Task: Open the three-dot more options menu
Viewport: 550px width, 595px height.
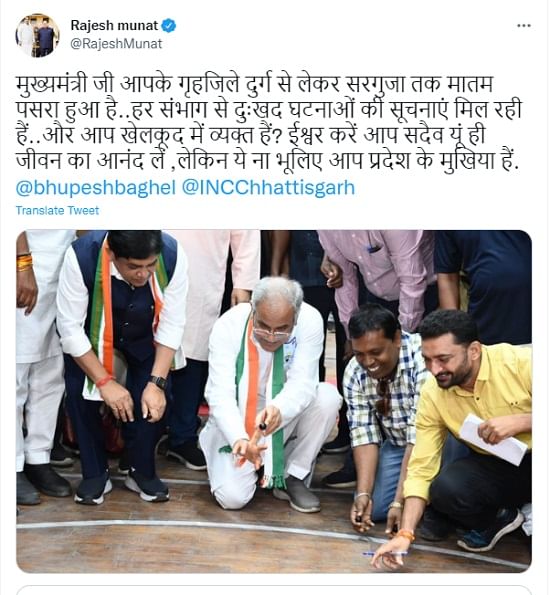Action: pos(523,26)
